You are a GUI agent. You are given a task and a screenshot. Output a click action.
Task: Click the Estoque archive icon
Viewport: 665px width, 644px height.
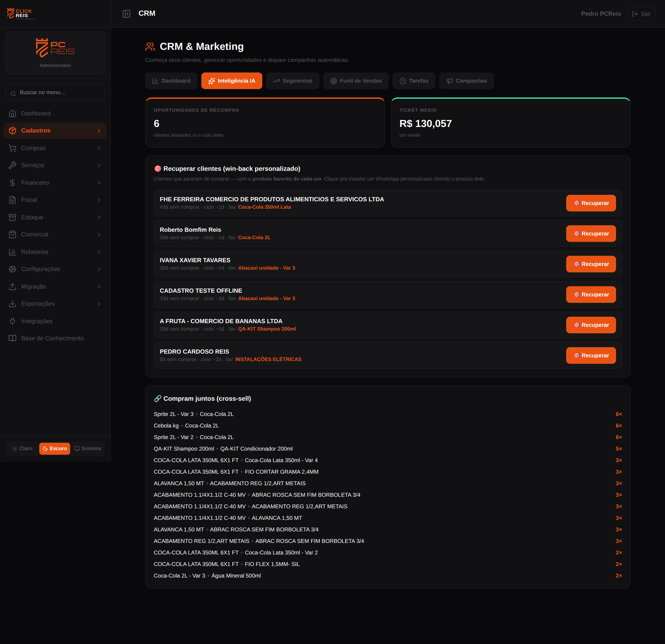tap(12, 217)
